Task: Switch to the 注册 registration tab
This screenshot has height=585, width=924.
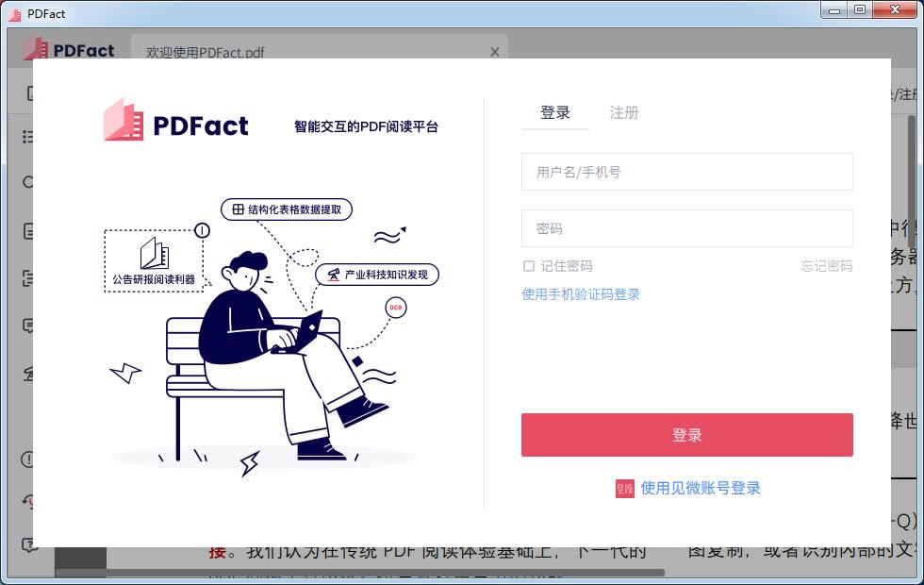Action: 624,112
